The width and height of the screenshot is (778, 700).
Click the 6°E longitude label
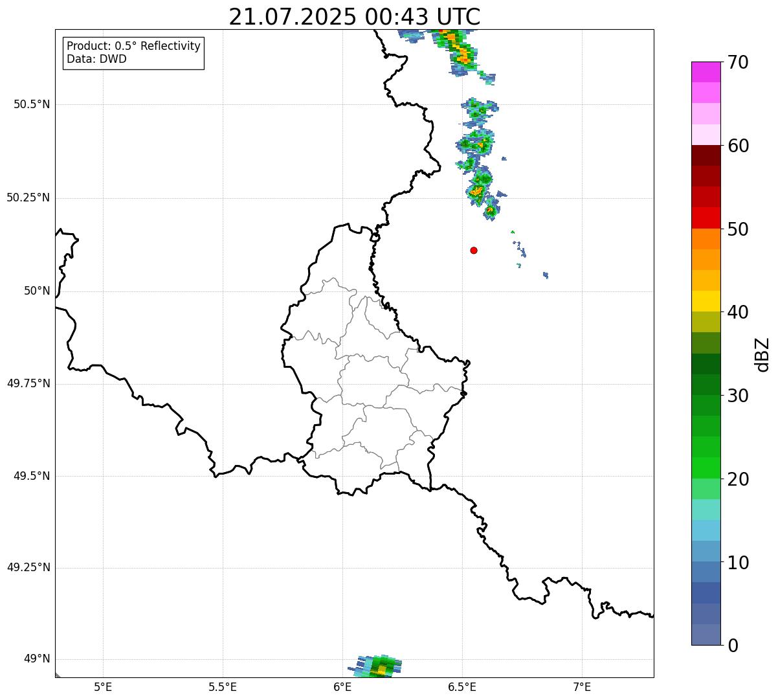point(342,686)
